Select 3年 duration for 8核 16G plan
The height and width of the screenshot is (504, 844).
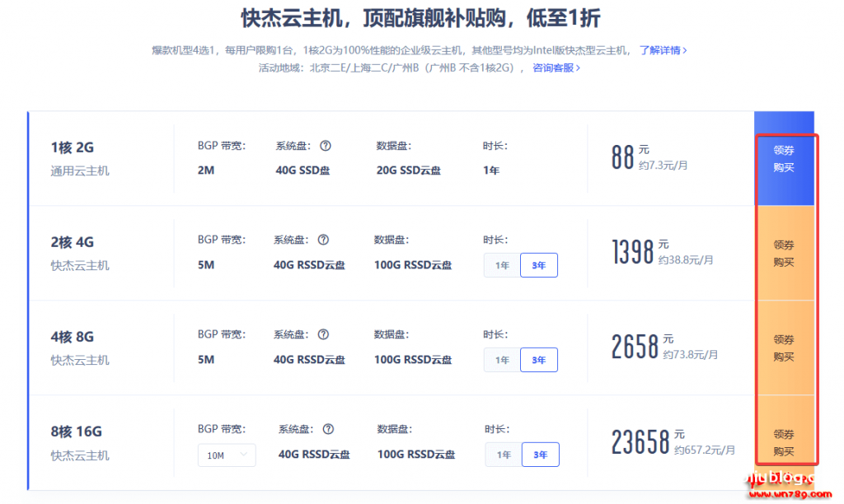click(x=541, y=455)
